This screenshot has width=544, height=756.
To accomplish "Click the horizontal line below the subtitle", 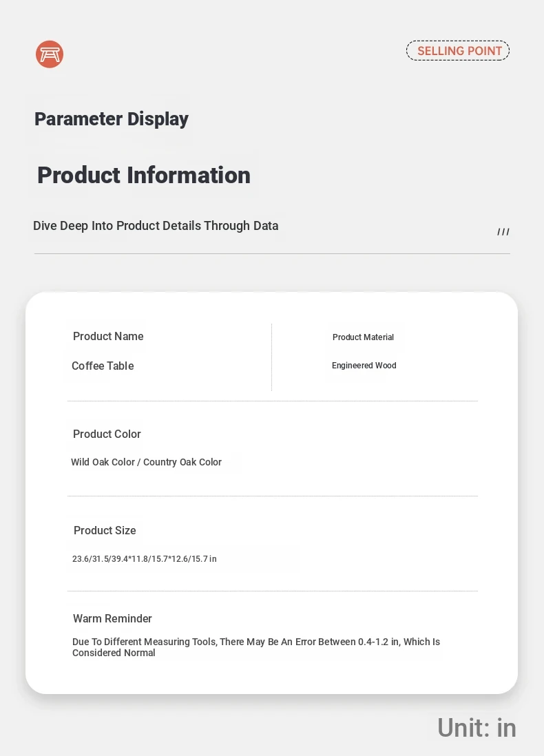I will [272, 254].
